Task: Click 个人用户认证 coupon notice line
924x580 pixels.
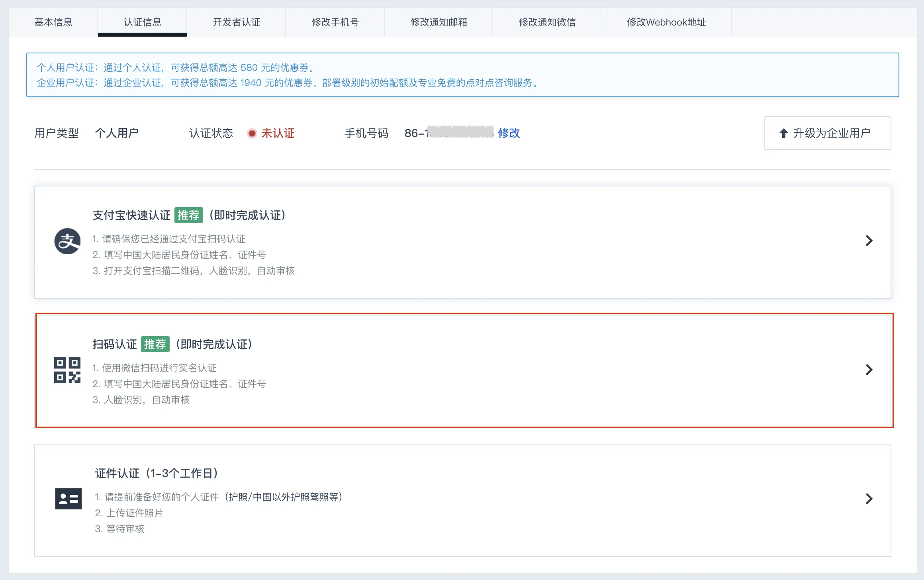Action: pyautogui.click(x=176, y=68)
